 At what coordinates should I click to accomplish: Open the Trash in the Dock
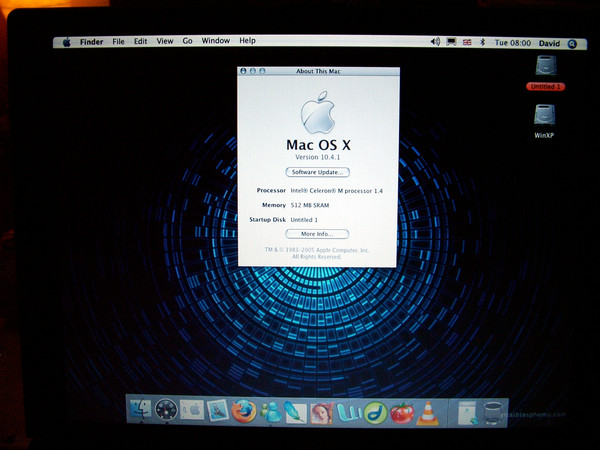(493, 413)
